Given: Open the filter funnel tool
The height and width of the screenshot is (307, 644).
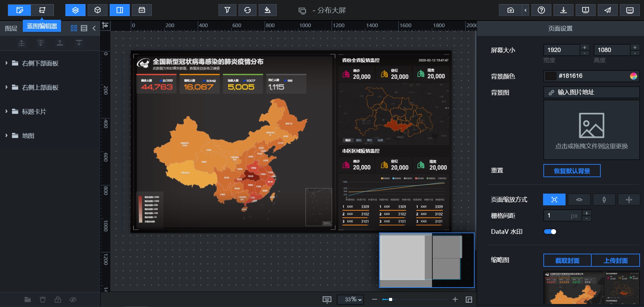Looking at the screenshot, I should (227, 10).
